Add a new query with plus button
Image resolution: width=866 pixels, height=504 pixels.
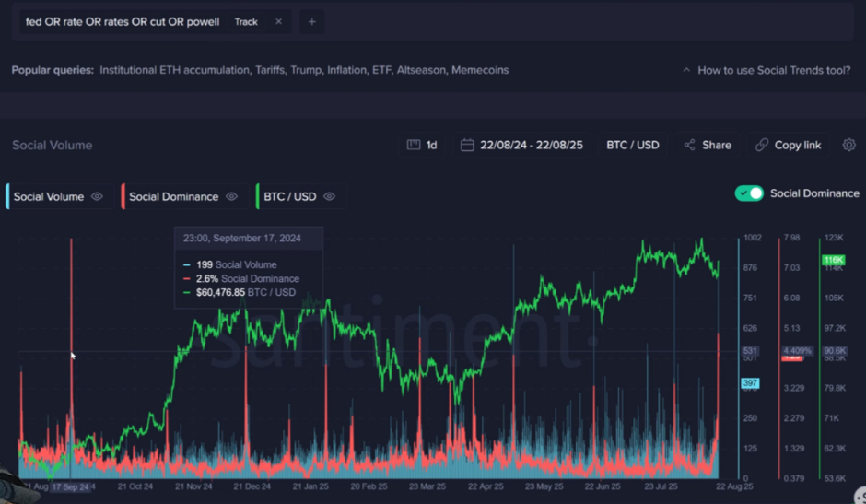(311, 21)
